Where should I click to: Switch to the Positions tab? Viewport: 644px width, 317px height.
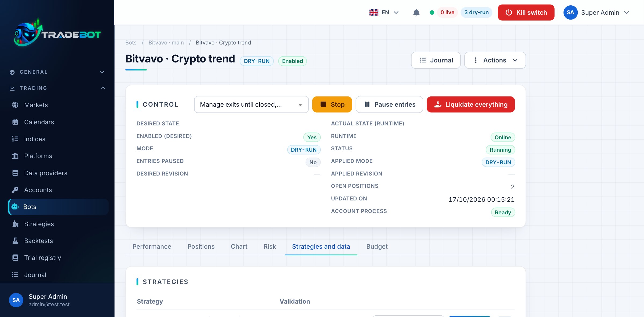201,247
